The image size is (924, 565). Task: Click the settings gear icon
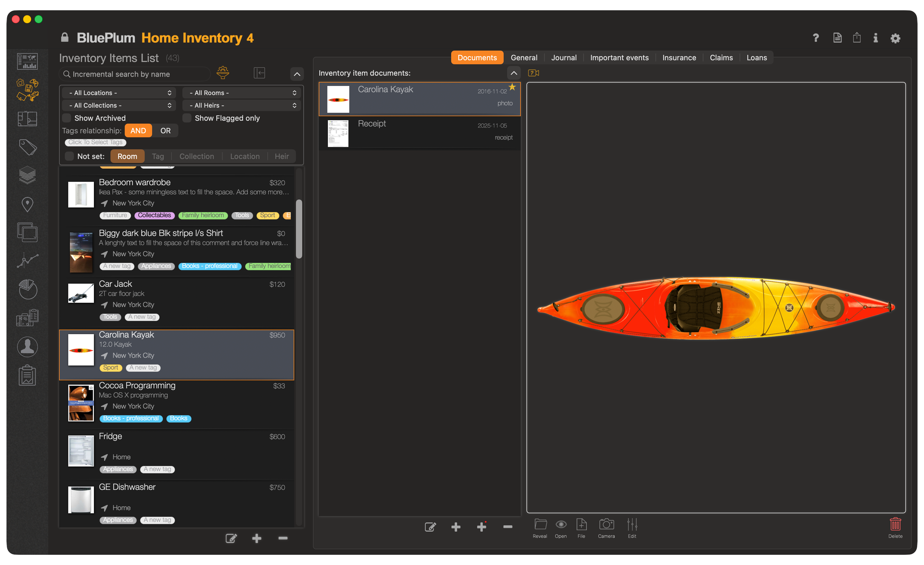point(895,38)
